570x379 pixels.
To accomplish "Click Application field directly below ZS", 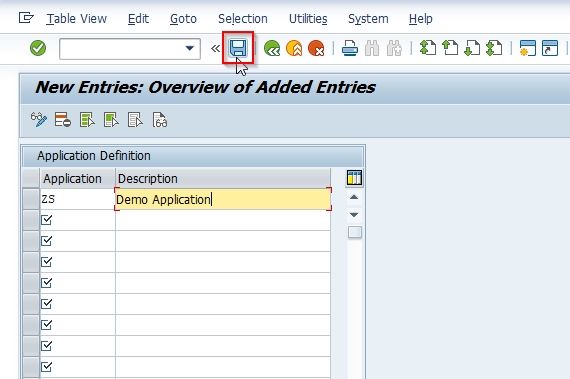I will [x=77, y=220].
